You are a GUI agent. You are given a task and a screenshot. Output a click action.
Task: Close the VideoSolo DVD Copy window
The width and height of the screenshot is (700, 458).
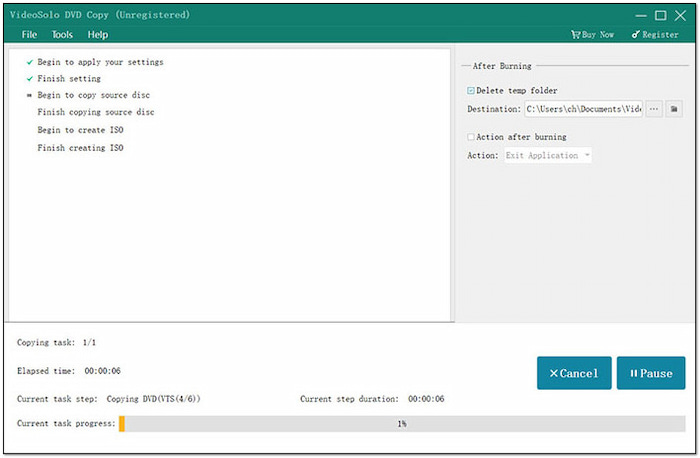(x=680, y=15)
